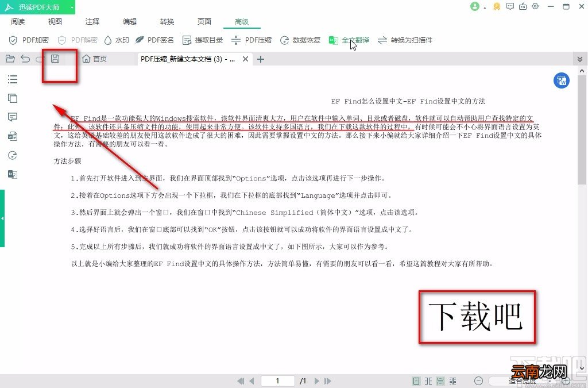The height and width of the screenshot is (388, 588).
Task: Jump to the last page
Action: 328,381
